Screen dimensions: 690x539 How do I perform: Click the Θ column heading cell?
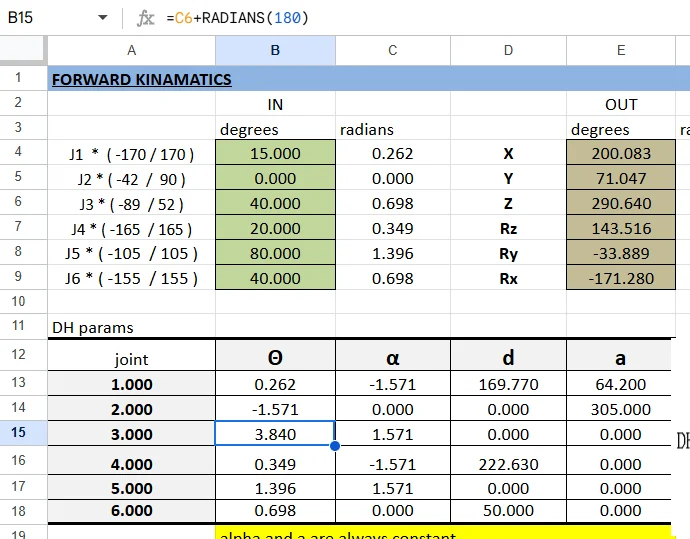tap(275, 356)
